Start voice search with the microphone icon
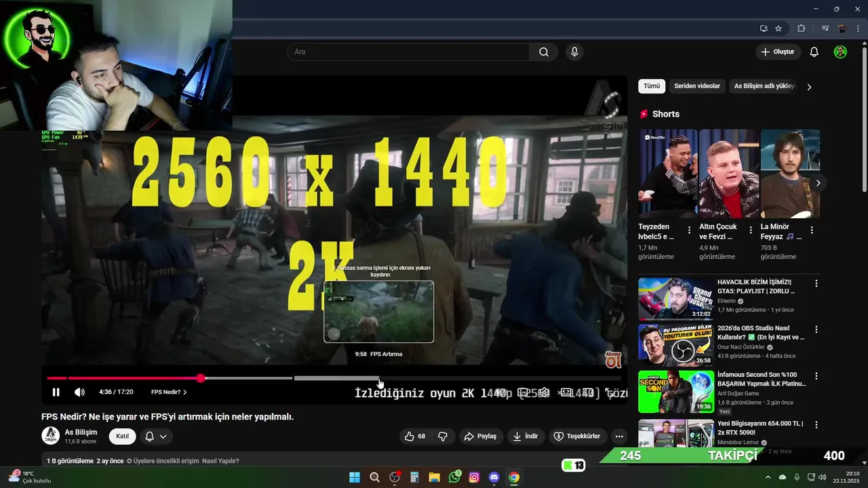This screenshot has height=488, width=868. [x=574, y=52]
